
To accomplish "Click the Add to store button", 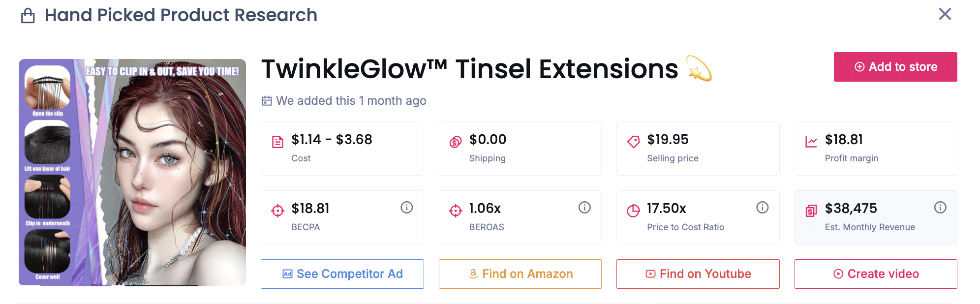I will click(x=895, y=67).
